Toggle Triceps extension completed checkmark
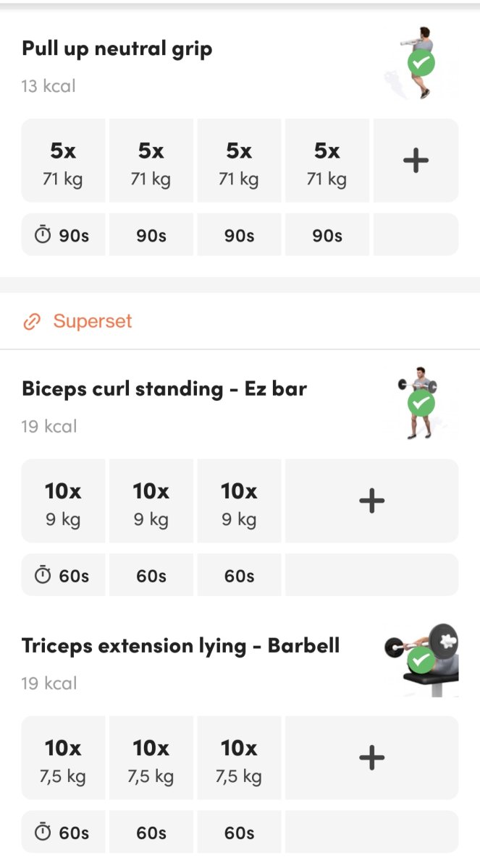The height and width of the screenshot is (868, 480). [x=421, y=660]
